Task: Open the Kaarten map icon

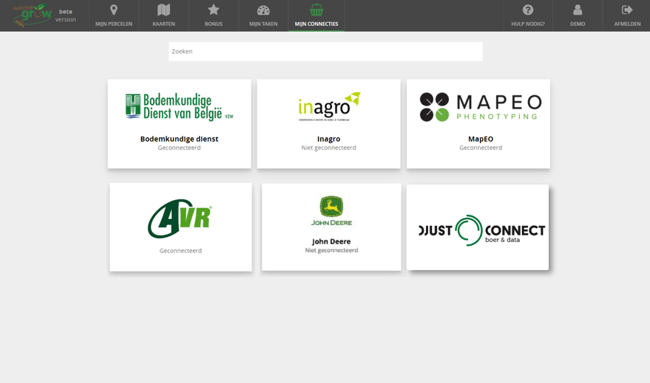Action: 164,10
